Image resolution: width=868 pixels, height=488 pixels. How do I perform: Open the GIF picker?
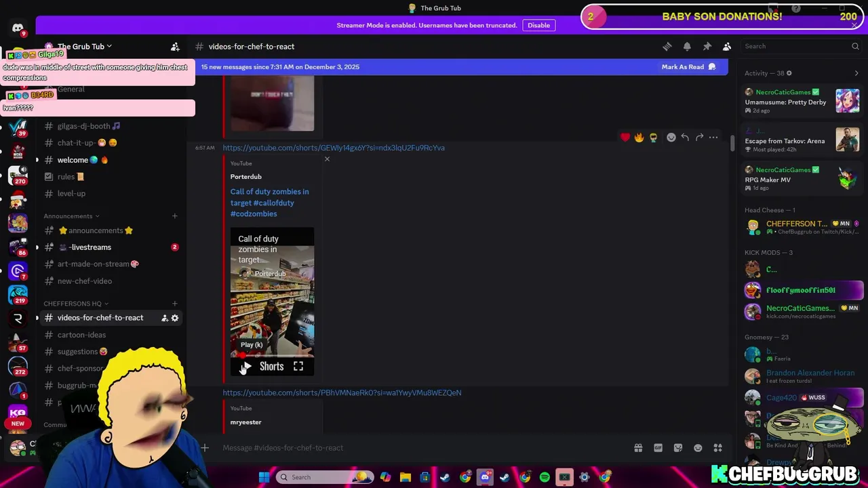pos(658,448)
